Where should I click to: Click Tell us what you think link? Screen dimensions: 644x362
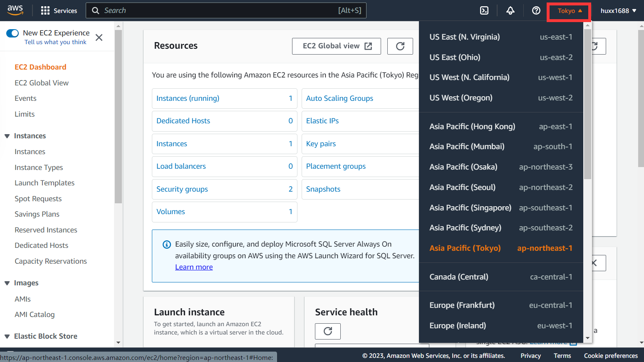(x=55, y=42)
